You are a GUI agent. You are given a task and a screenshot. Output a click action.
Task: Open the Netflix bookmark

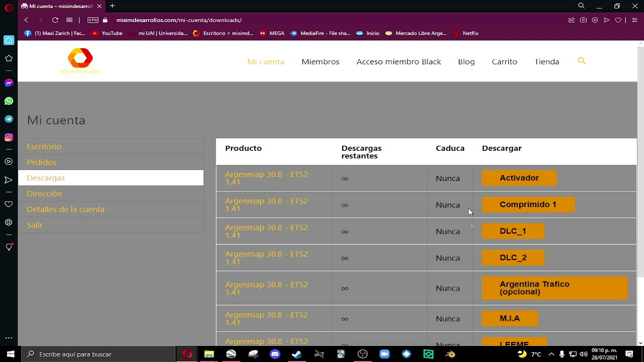[x=466, y=33]
